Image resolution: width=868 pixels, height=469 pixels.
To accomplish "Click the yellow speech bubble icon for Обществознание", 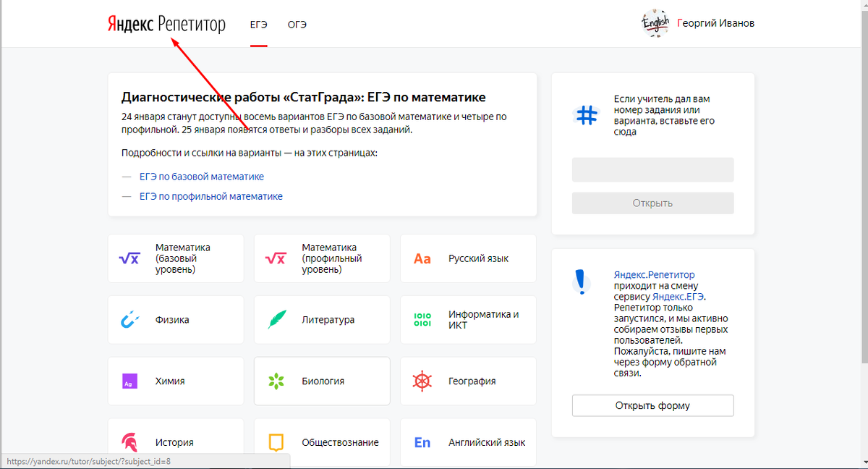I will [x=276, y=443].
